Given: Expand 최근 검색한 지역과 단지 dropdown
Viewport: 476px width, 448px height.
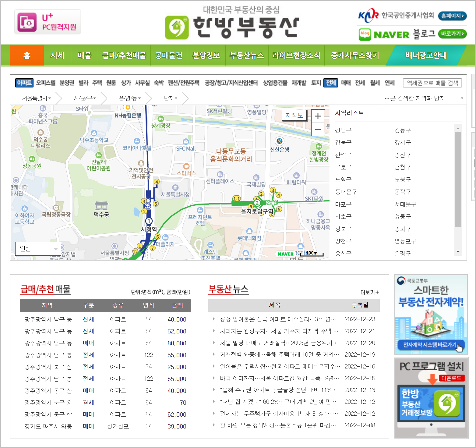Looking at the screenshot, I should pyautogui.click(x=462, y=98).
